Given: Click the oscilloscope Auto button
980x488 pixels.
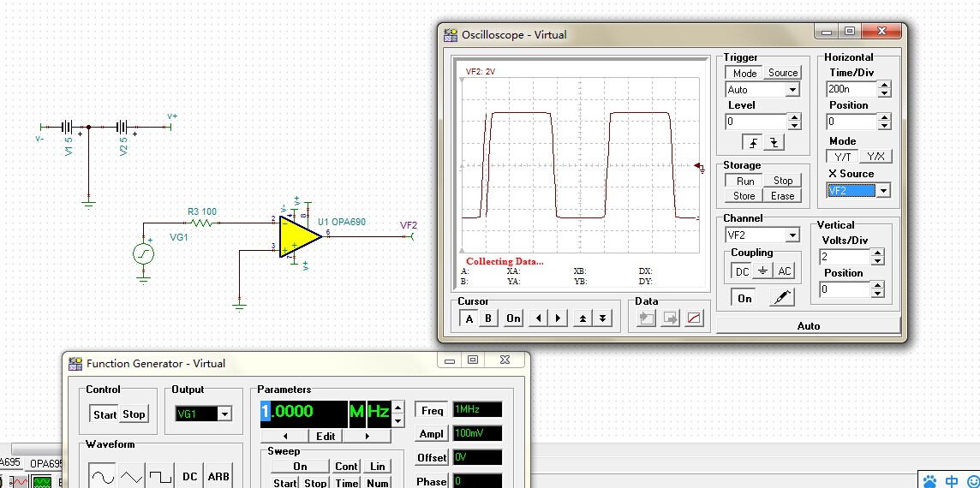Looking at the screenshot, I should [808, 325].
